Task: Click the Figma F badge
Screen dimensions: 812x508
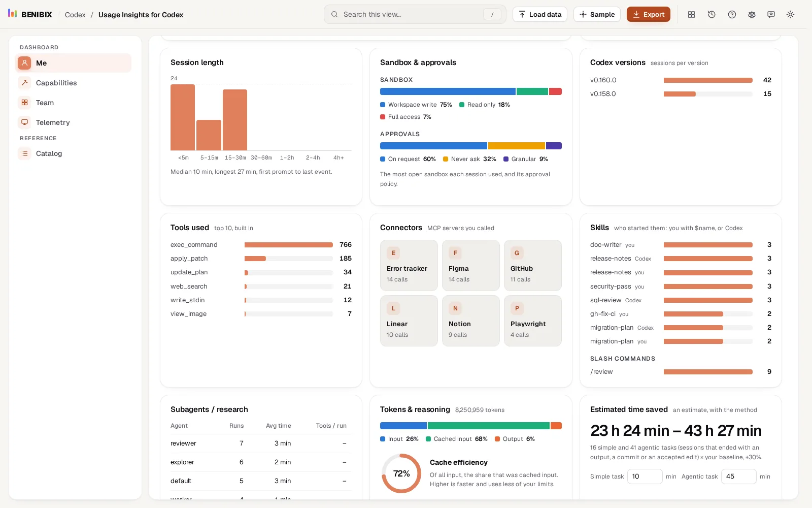Action: pyautogui.click(x=455, y=253)
